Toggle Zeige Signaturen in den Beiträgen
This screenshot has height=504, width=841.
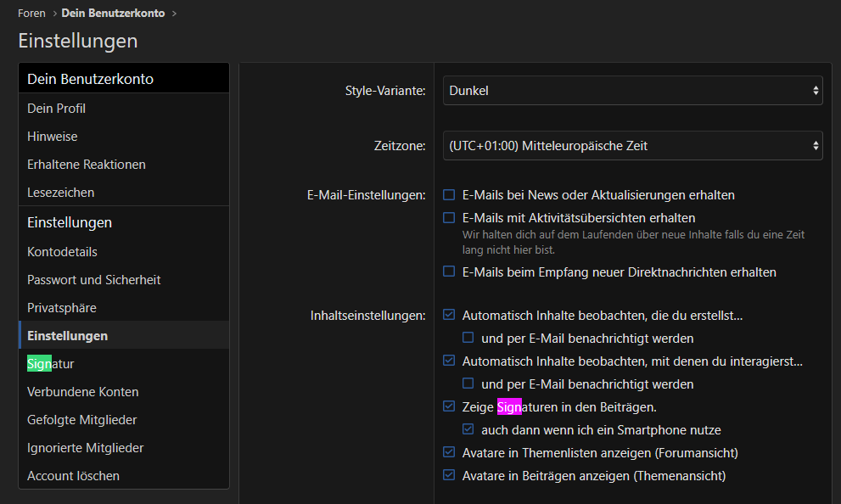tap(450, 407)
